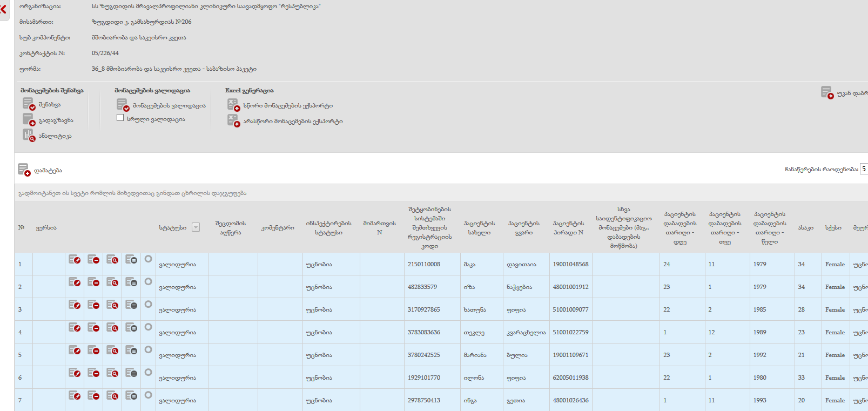Click the შენახვა (save) icon

pos(29,104)
